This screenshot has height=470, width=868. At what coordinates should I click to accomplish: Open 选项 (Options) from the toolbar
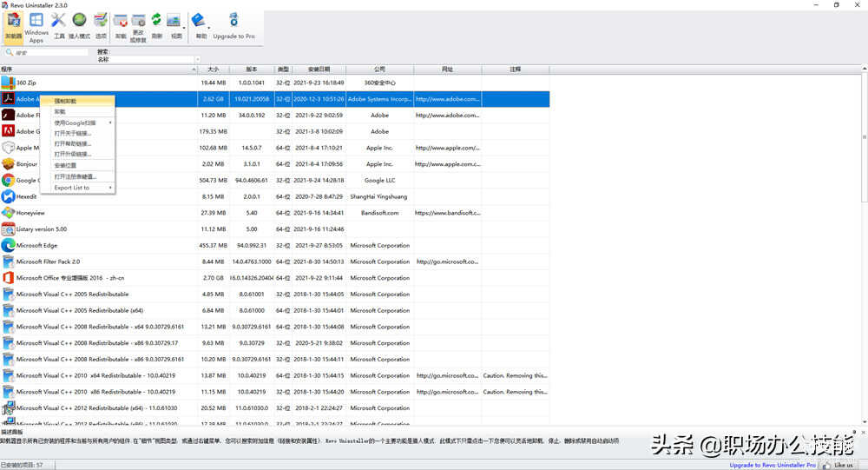pyautogui.click(x=101, y=26)
